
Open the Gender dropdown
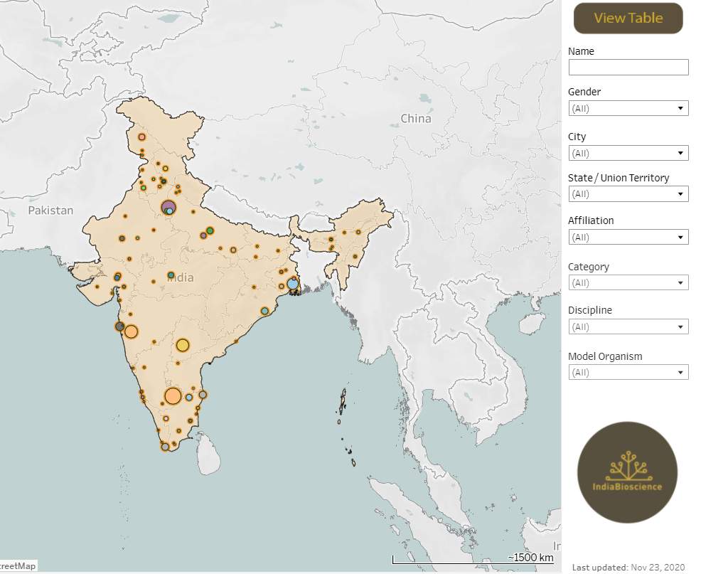pyautogui.click(x=628, y=108)
